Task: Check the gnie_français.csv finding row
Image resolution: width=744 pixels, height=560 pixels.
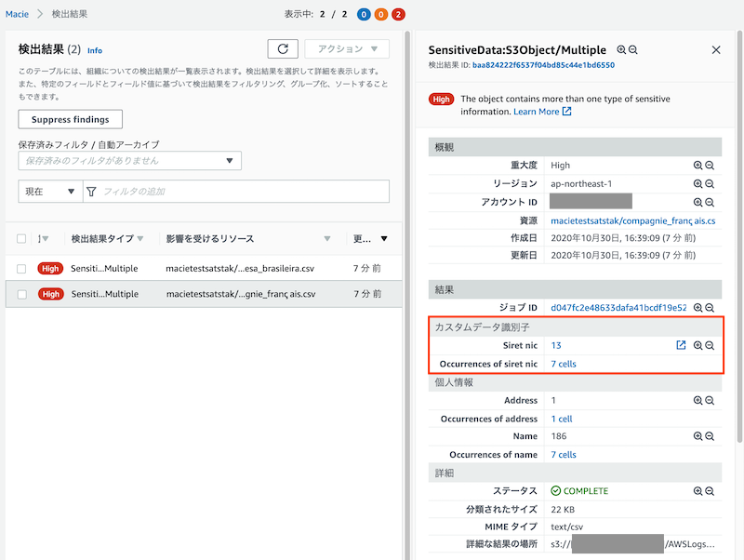Action: pyautogui.click(x=21, y=294)
